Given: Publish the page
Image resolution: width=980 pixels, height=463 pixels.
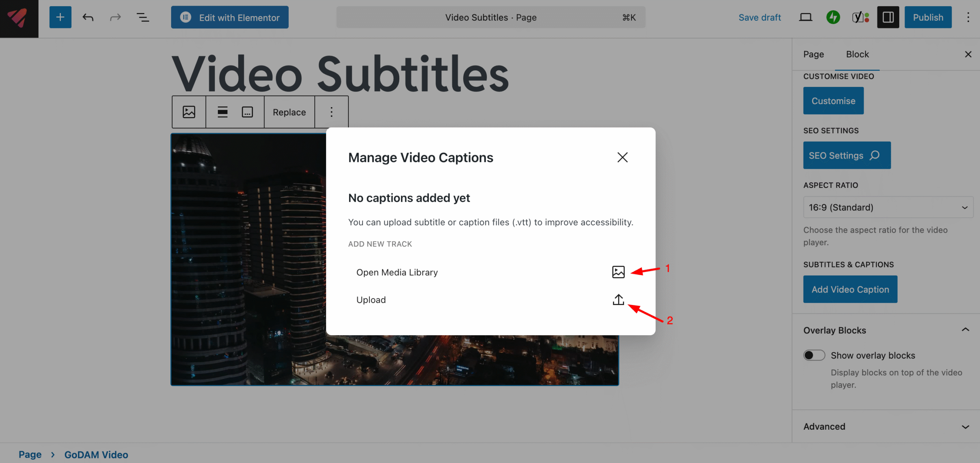Looking at the screenshot, I should point(928,17).
